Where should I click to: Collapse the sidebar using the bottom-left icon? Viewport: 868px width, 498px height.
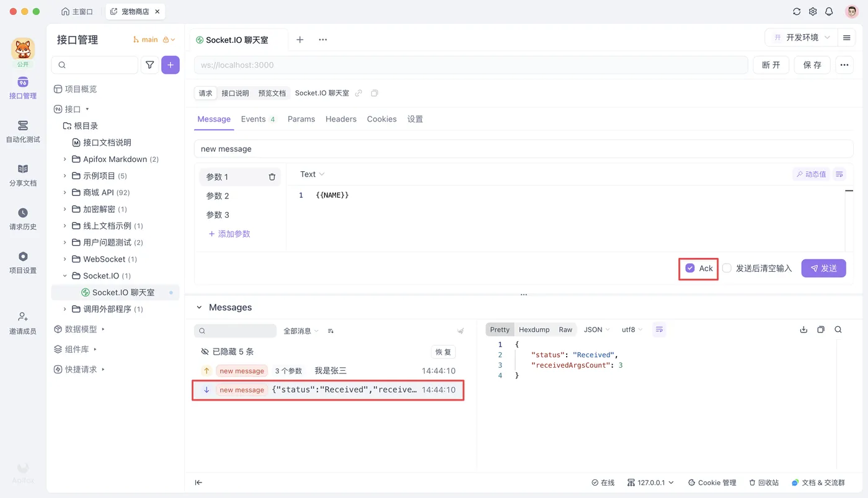pyautogui.click(x=198, y=482)
